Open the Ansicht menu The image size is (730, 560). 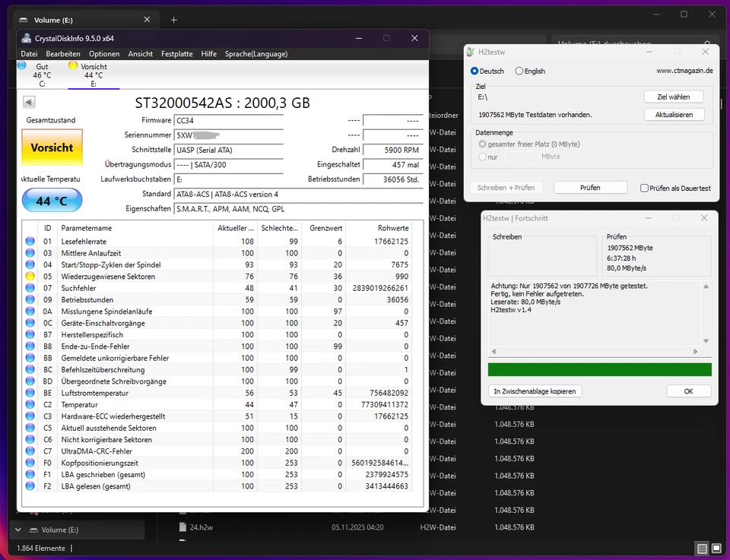point(141,54)
